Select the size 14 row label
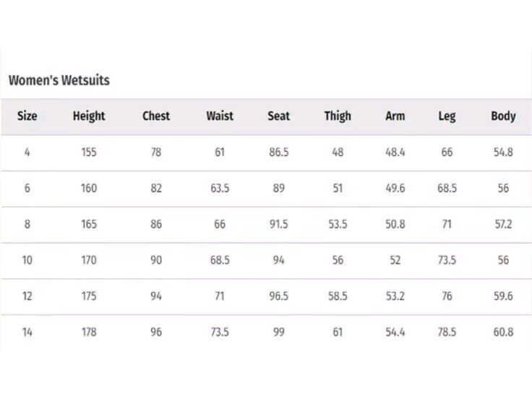Image resolution: width=532 pixels, height=409 pixels. click(x=27, y=332)
